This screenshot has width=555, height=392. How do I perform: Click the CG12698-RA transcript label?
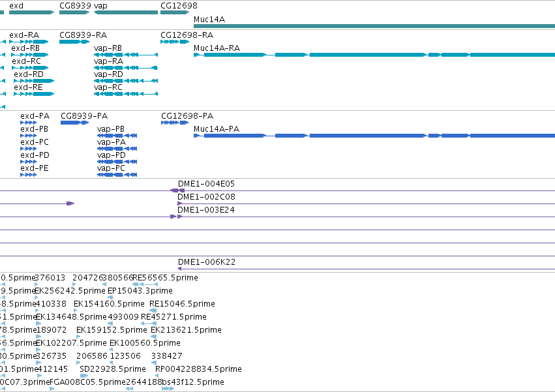(187, 35)
